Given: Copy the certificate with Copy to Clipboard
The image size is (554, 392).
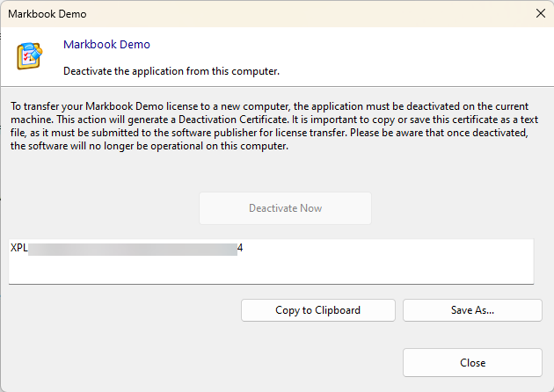Looking at the screenshot, I should (317, 310).
